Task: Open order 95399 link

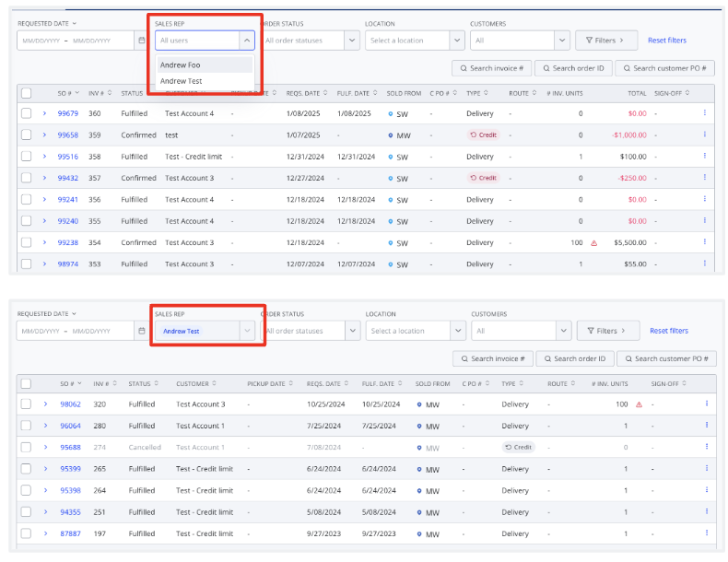Action: click(x=71, y=469)
